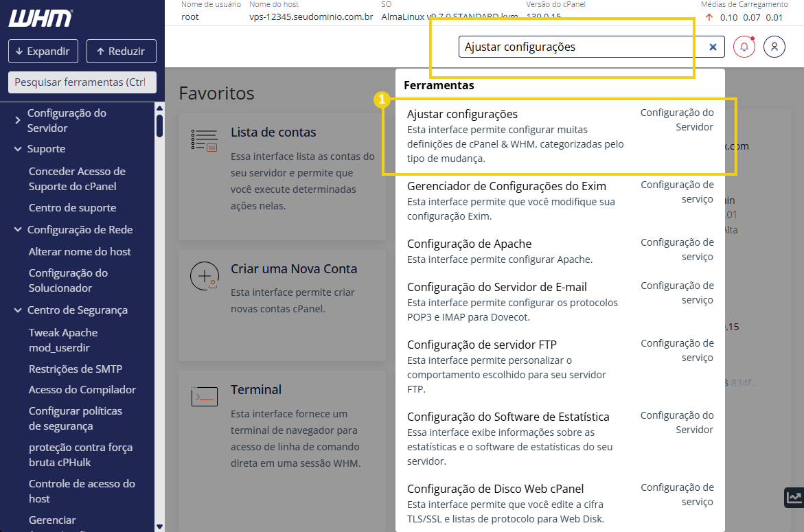This screenshot has height=532, width=804.
Task: Open notifications via the bell icon
Action: pos(744,47)
